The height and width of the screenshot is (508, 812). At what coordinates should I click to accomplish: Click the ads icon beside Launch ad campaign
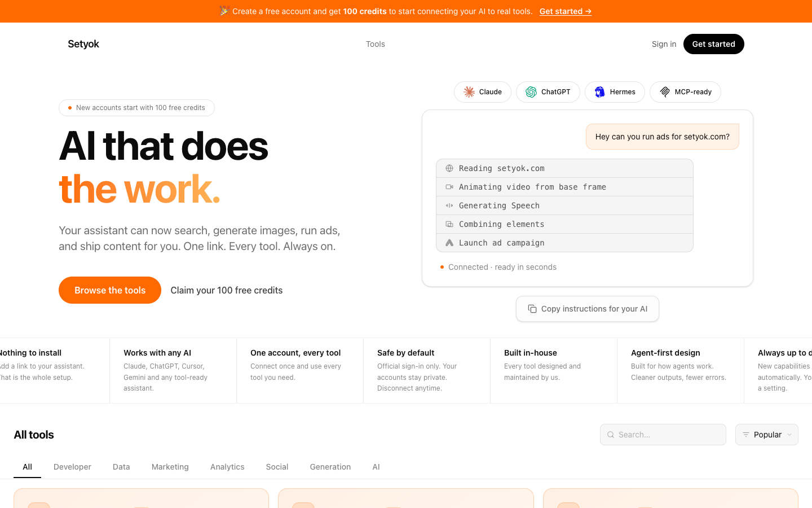tap(449, 243)
